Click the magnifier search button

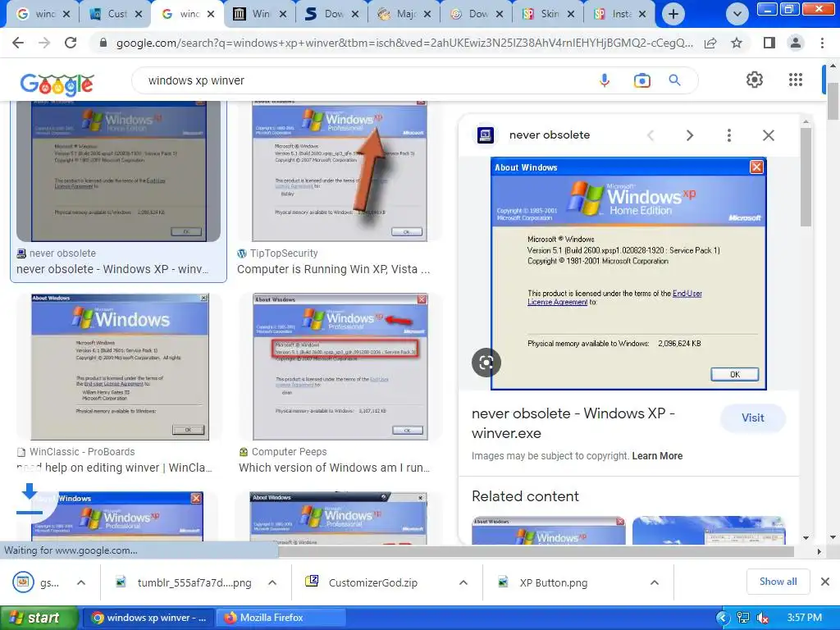(x=674, y=80)
